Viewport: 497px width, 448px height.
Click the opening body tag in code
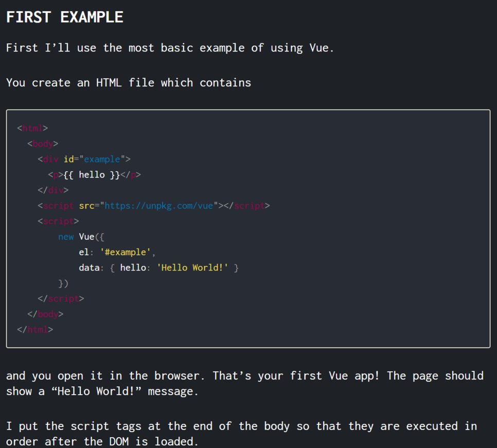pos(43,144)
